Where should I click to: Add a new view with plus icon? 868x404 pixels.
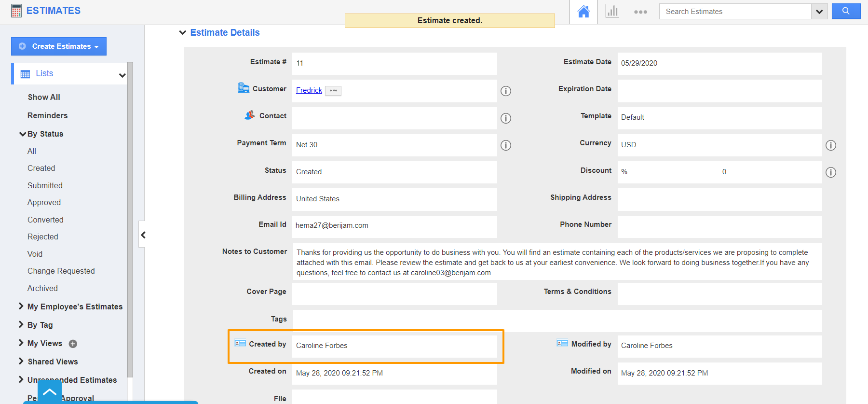click(x=73, y=344)
